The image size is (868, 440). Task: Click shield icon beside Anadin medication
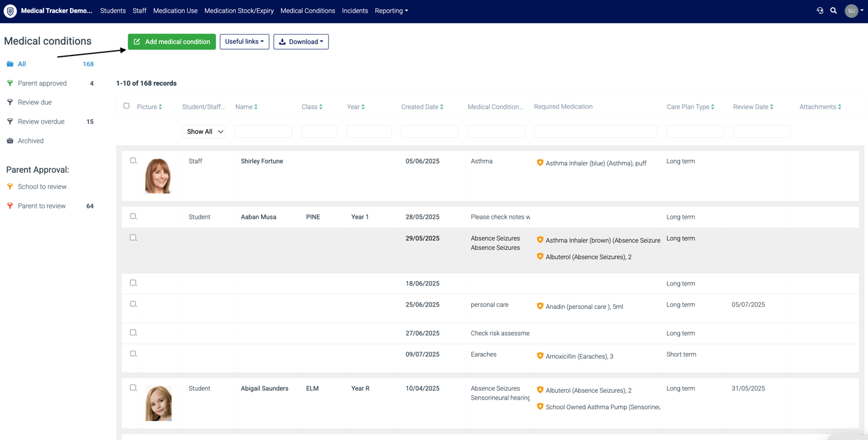(x=540, y=306)
